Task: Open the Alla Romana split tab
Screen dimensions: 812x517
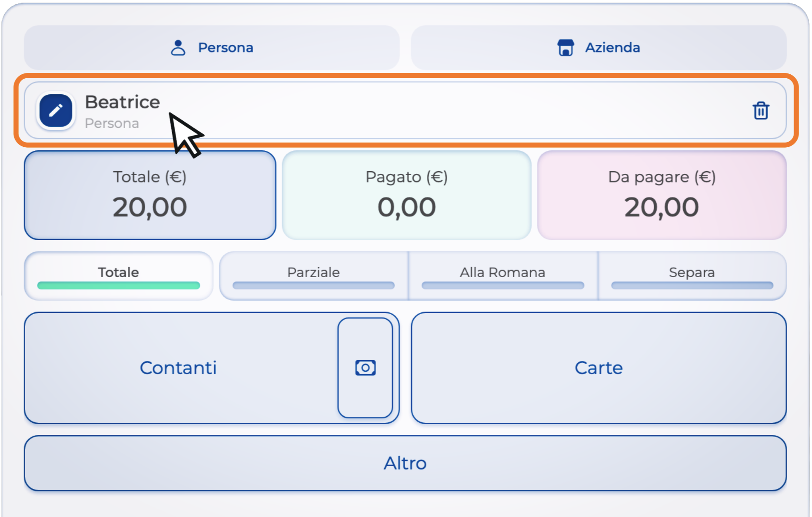Action: pos(503,272)
